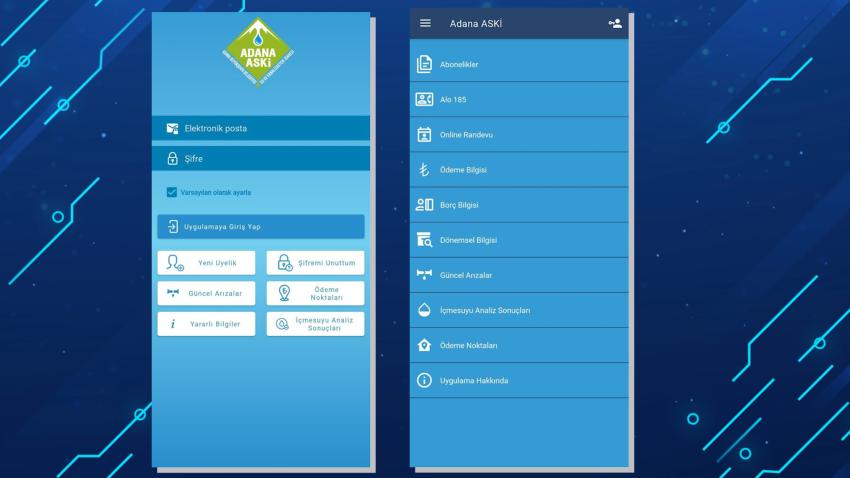
Task: Click Yararlı Bilgiler button
Action: pos(206,324)
